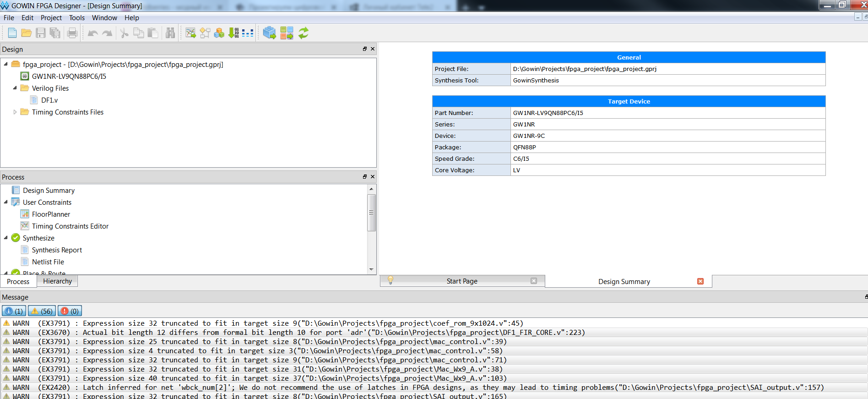Open the Synthesis Report
Image resolution: width=868 pixels, height=399 pixels.
coord(57,250)
